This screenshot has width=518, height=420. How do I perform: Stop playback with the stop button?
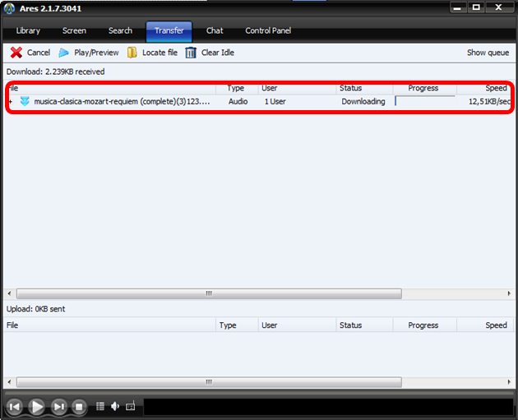click(79, 407)
